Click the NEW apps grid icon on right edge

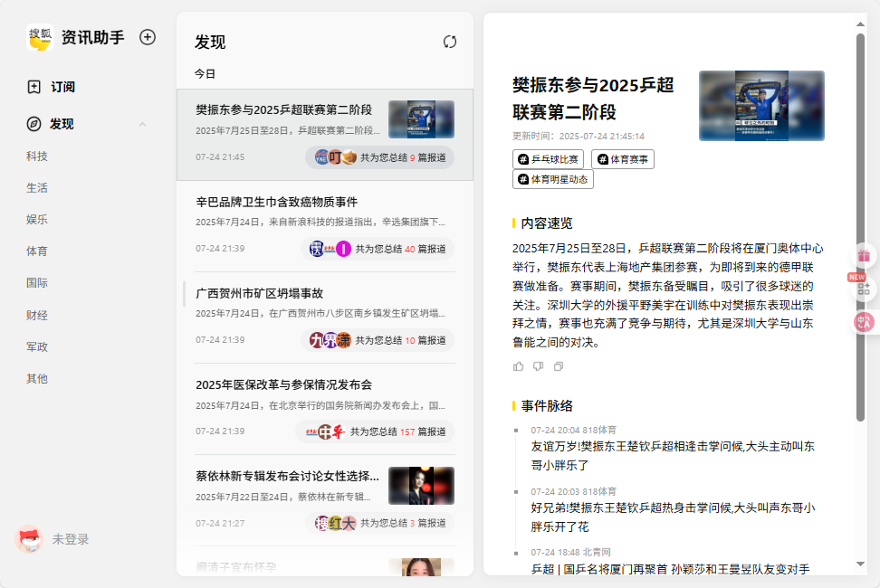(x=864, y=289)
